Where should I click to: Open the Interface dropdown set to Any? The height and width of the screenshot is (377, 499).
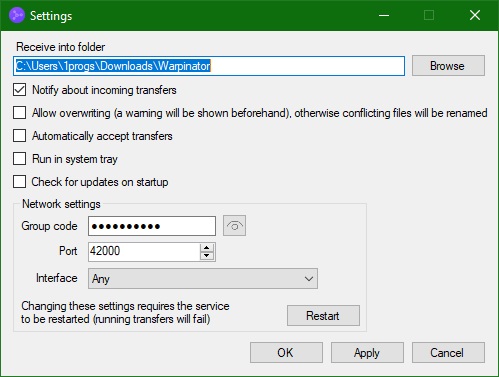point(203,278)
